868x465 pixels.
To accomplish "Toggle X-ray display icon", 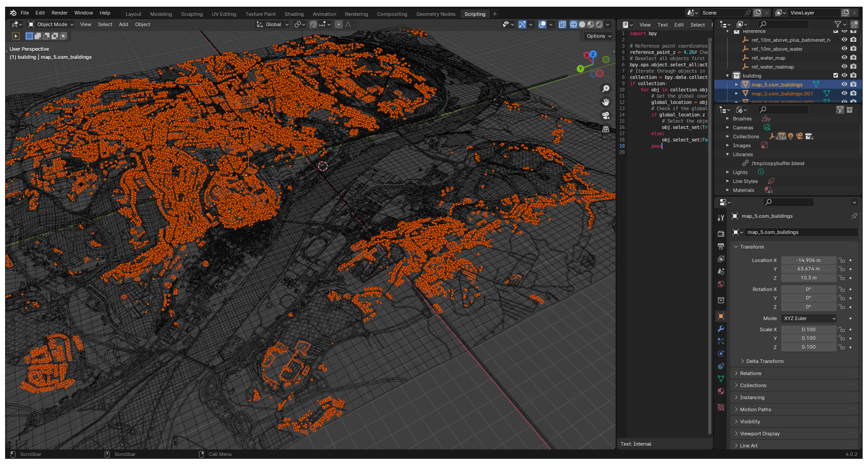I will 562,24.
